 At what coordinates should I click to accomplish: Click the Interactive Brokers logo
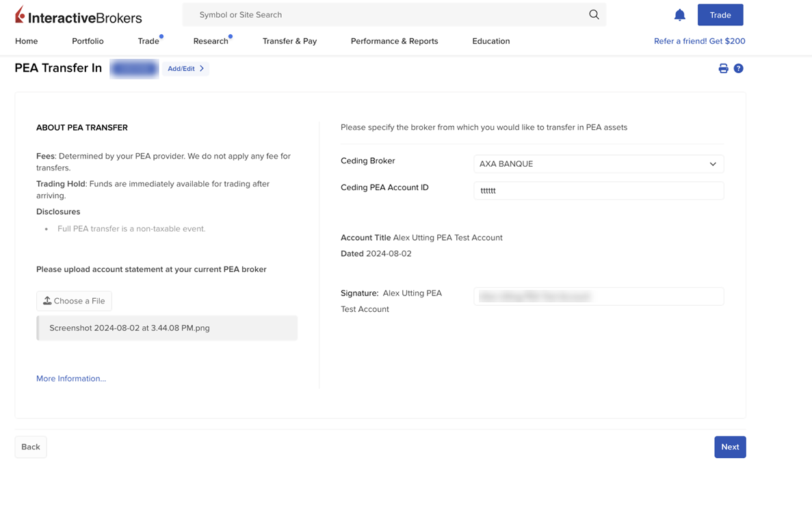coord(78,15)
